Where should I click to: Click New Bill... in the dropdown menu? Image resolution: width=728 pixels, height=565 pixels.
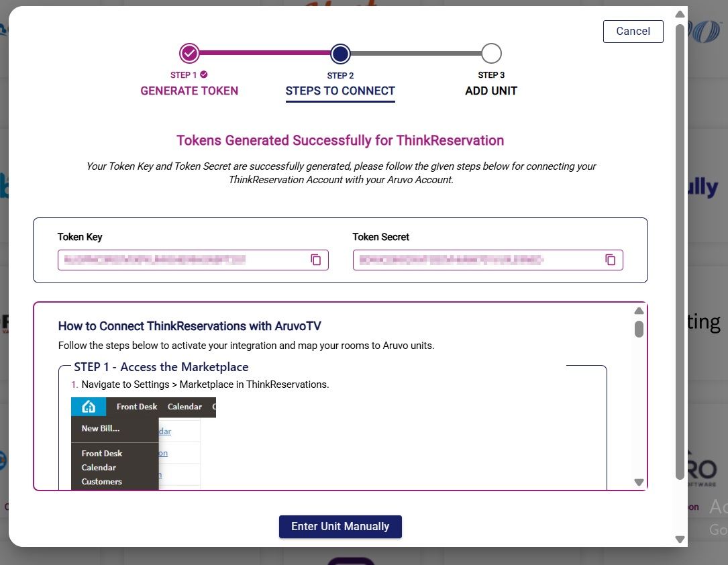point(101,429)
